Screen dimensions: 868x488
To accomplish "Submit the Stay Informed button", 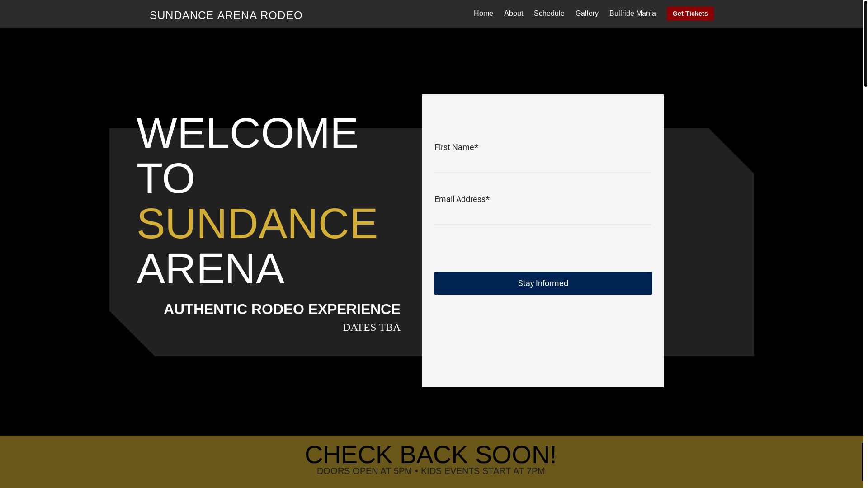I will tap(543, 283).
